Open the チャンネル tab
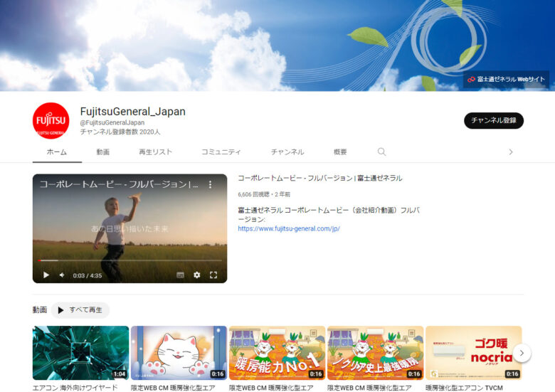 click(287, 152)
